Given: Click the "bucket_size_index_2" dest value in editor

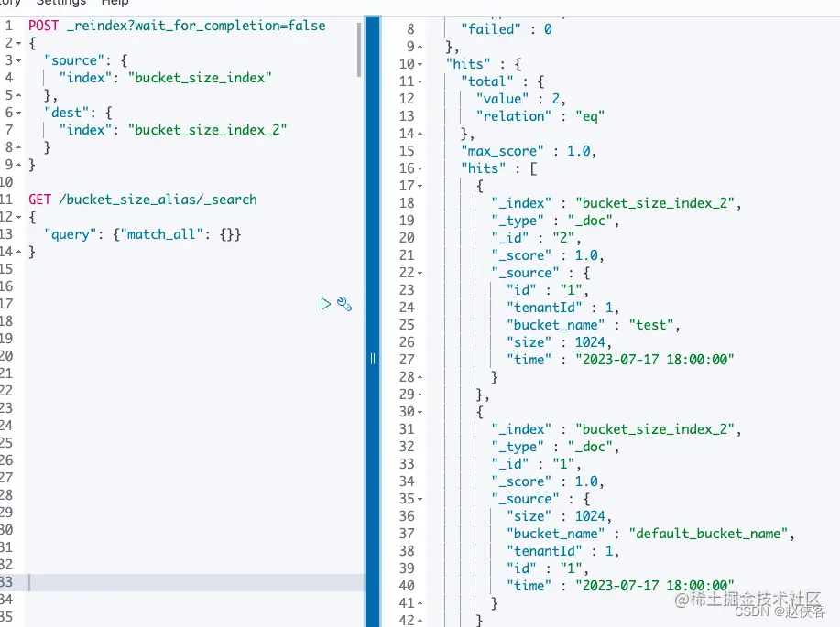Looking at the screenshot, I should (207, 130).
